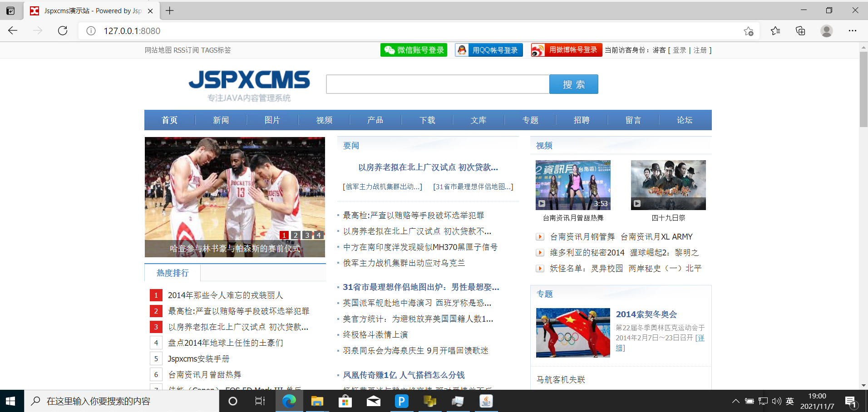The image size is (868, 412).
Task: Open news item 中方在南印度洋发现疑似MH370黑匣子信号
Action: coord(420,247)
